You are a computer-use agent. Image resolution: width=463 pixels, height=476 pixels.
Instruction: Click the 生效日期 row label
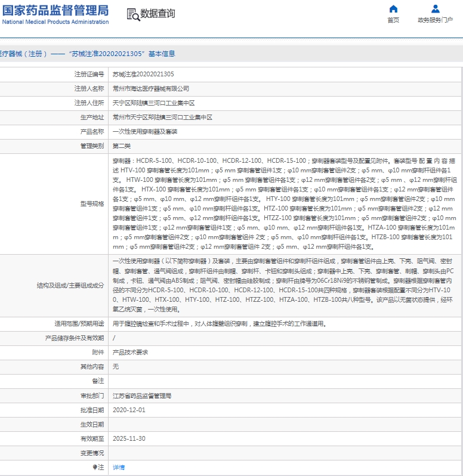pyautogui.click(x=92, y=424)
